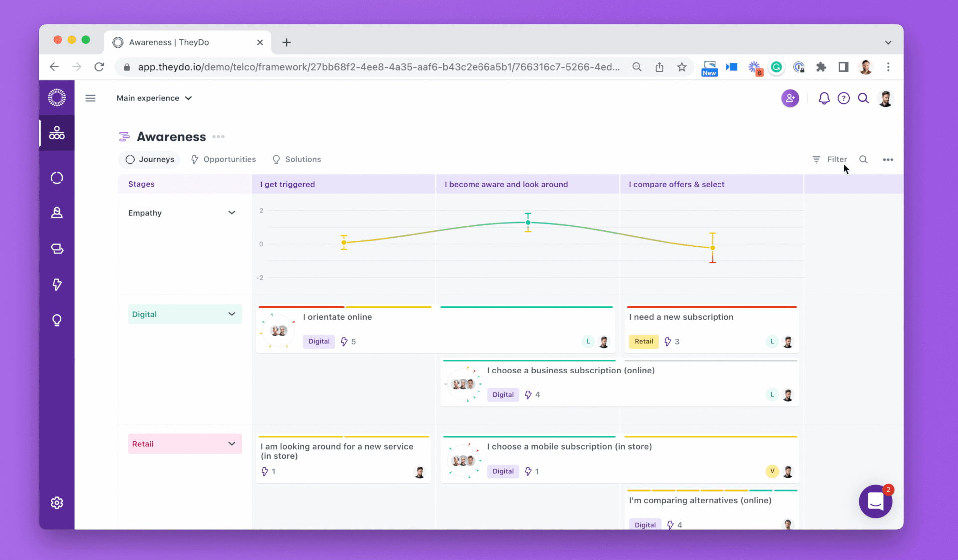The width and height of the screenshot is (958, 560).
Task: Open the Chrome tab list chevron
Action: click(888, 42)
